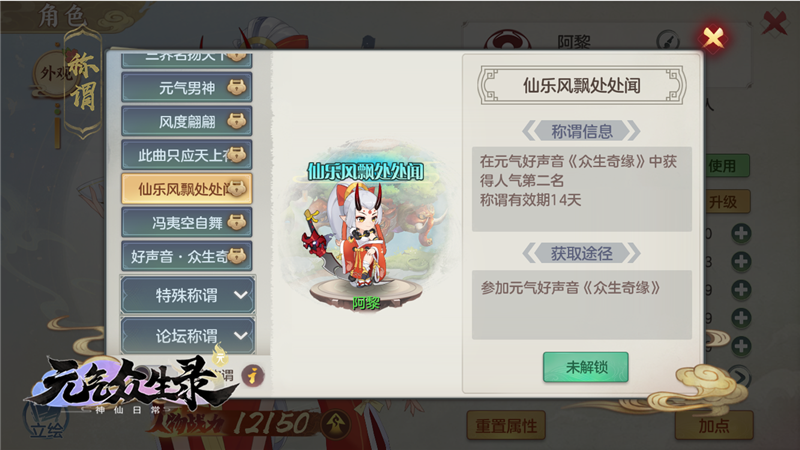The image size is (800, 450).
Task: Click the compass icon next to 阿黎 name
Action: click(668, 41)
